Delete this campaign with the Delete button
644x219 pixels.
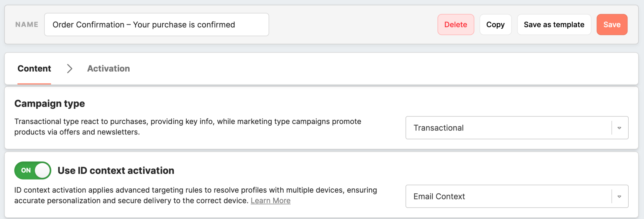pyautogui.click(x=455, y=25)
